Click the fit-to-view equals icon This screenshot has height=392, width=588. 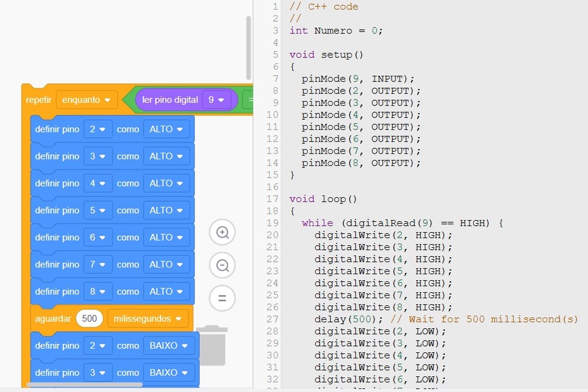pos(223,298)
